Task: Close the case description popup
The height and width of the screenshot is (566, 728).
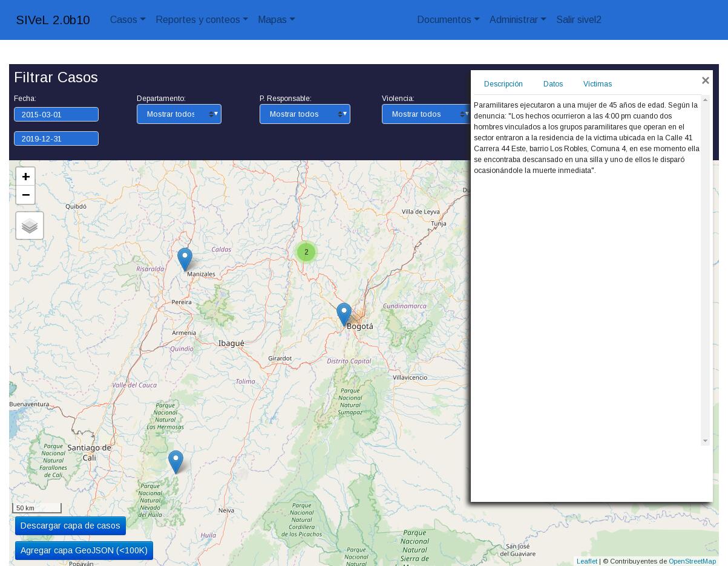Action: click(x=705, y=80)
